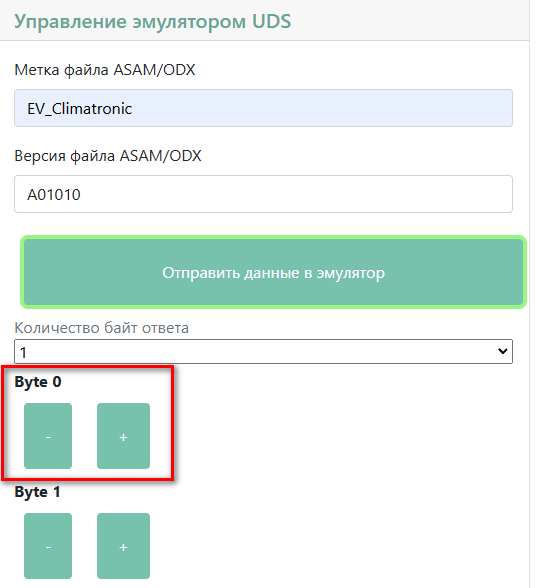Click the Метка файла ASAM/ODX label
Screen dimensions: 539x588
click(x=105, y=70)
